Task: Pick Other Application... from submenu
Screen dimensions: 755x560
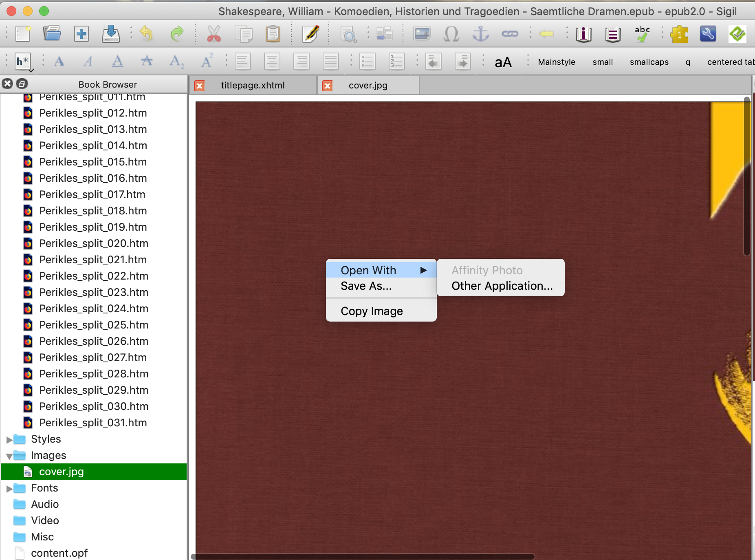Action: (501, 286)
